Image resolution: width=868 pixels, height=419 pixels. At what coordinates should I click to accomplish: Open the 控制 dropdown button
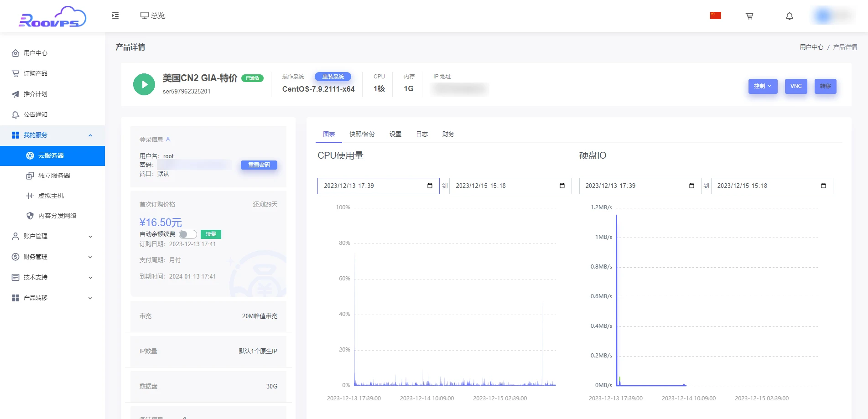coord(763,86)
